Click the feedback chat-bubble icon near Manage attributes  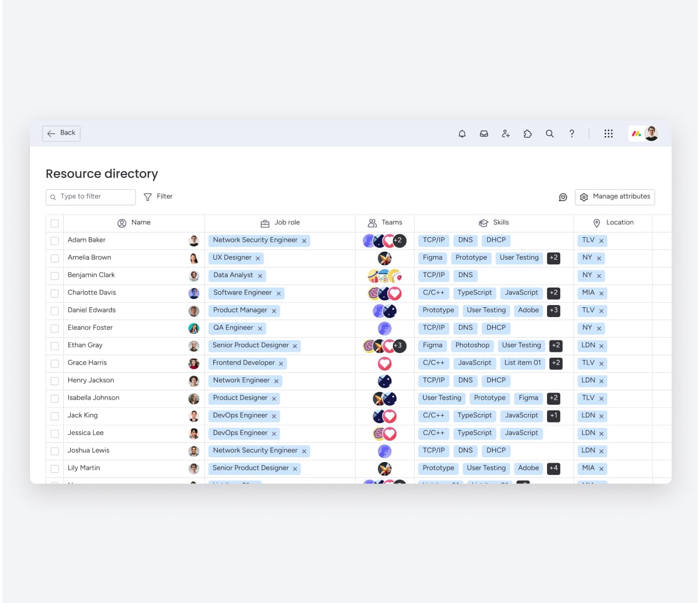coord(563,197)
